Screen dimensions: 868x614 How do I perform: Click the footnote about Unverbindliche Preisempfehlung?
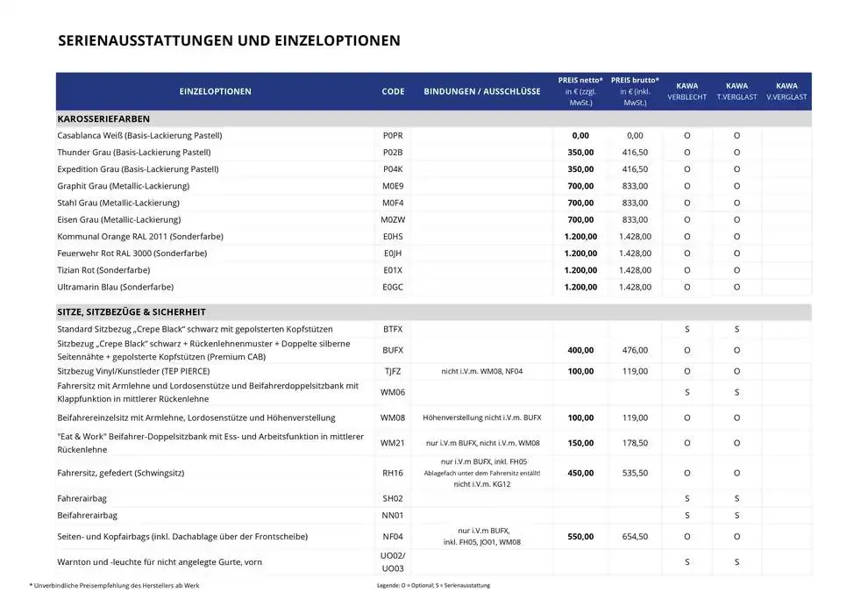[x=128, y=584]
